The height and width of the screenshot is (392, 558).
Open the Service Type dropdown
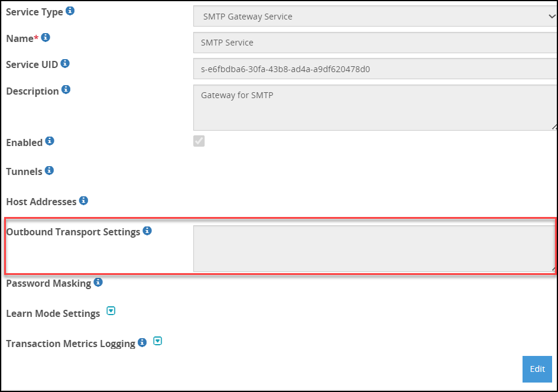coord(375,16)
